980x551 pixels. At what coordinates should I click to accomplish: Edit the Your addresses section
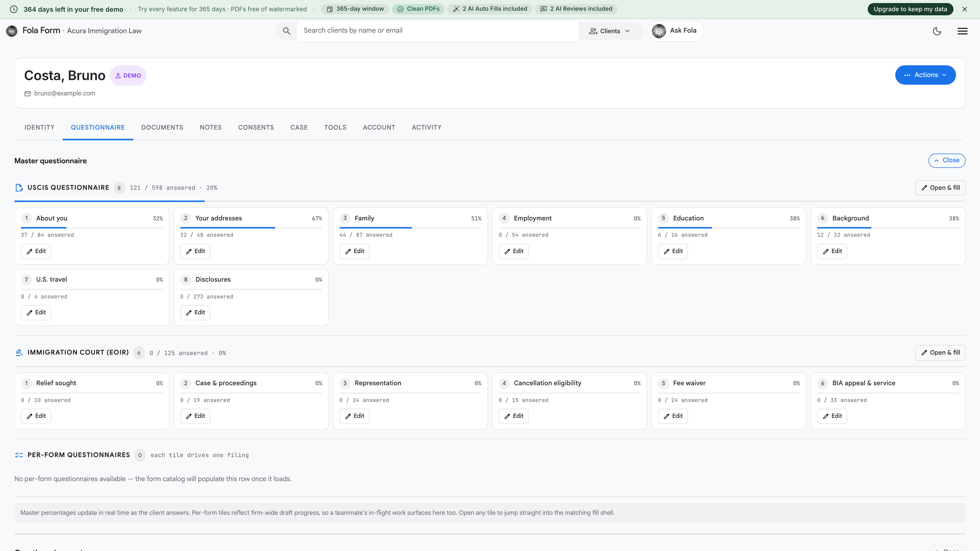[195, 251]
